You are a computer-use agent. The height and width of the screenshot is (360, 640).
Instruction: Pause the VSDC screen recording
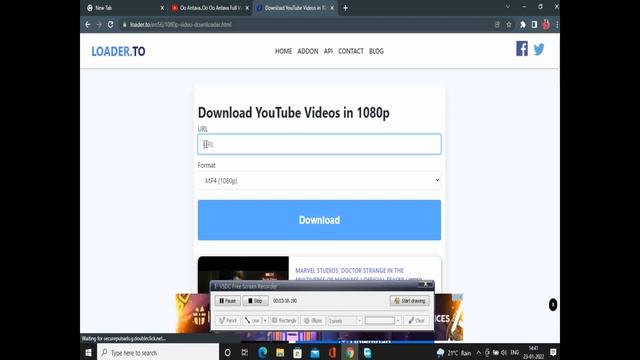point(227,301)
